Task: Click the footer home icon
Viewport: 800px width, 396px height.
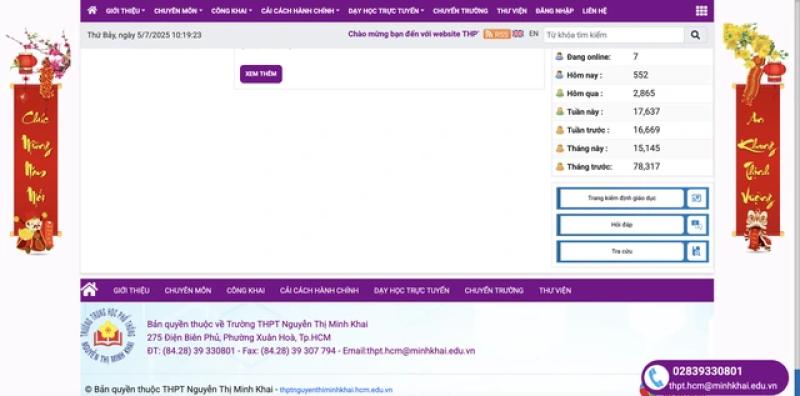Action: click(89, 289)
